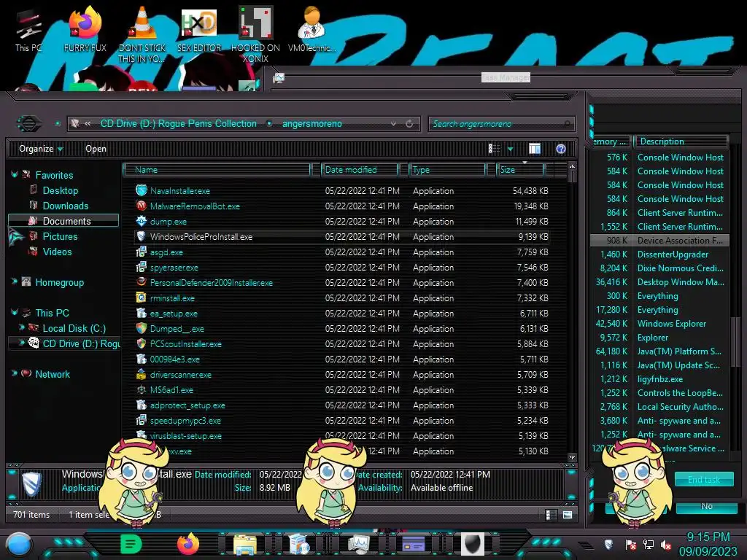Select PersonalDefender2009Installer.exe in file list
The width and height of the screenshot is (747, 560).
344,282
